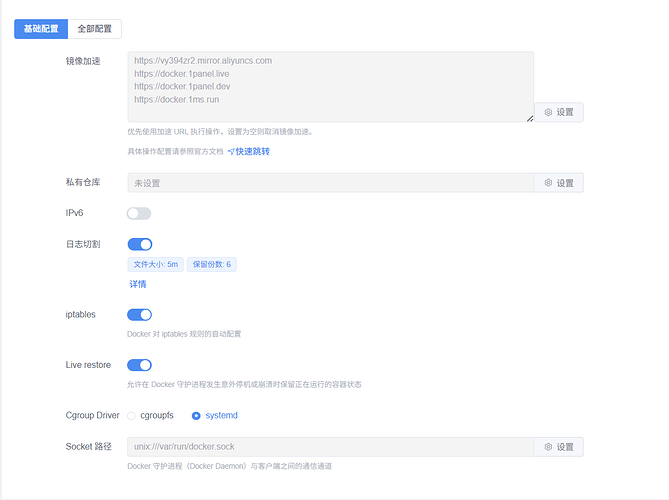Select the cgroupfs Cgroup Driver option
This screenshot has height=500, width=669.
(x=133, y=415)
